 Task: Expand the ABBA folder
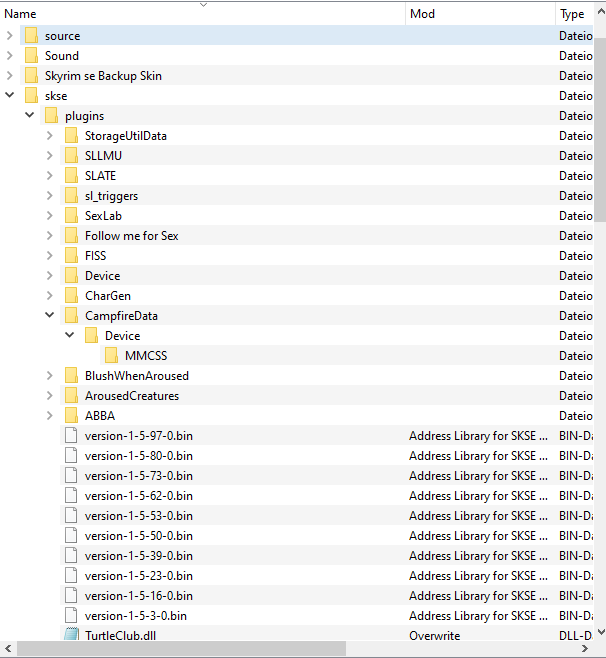click(50, 415)
